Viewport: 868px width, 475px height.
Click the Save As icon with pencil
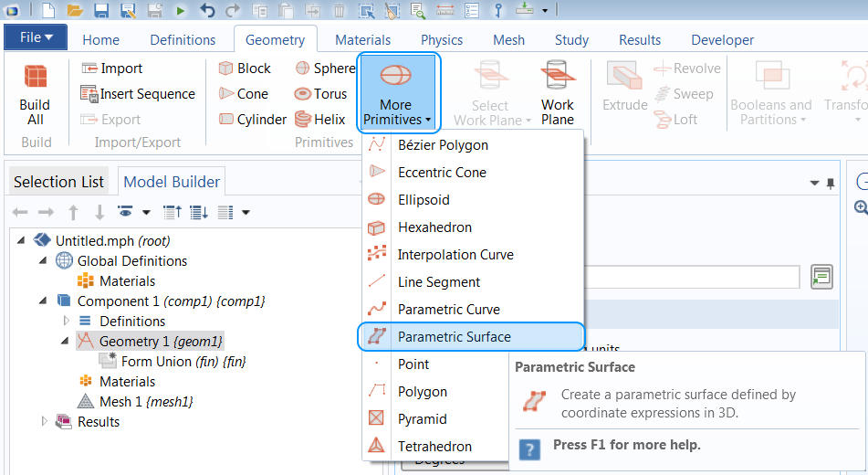128,10
